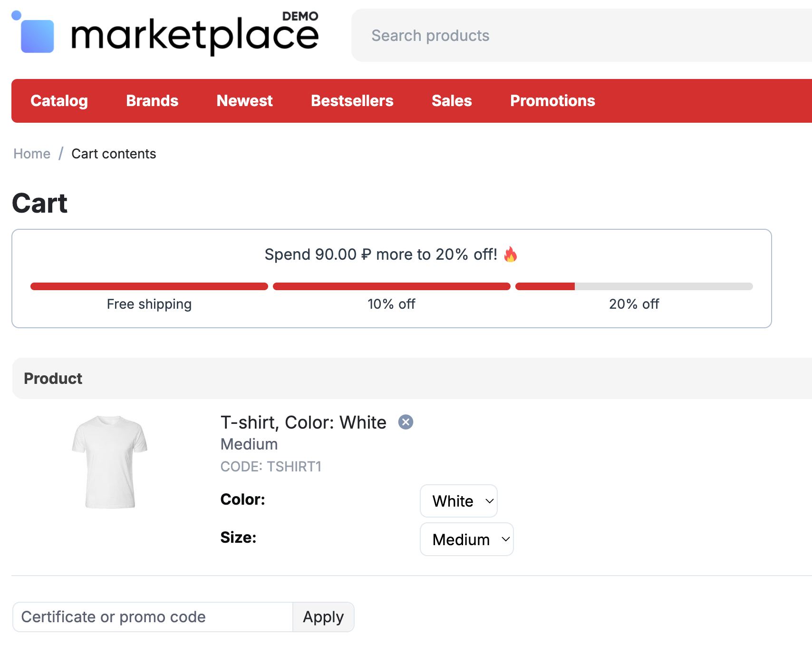812x646 pixels.
Task: Expand the Size dropdown showing Medium
Action: tap(466, 539)
